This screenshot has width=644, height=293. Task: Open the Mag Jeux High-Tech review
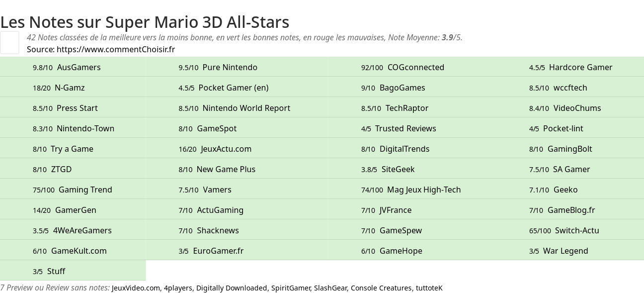click(424, 190)
